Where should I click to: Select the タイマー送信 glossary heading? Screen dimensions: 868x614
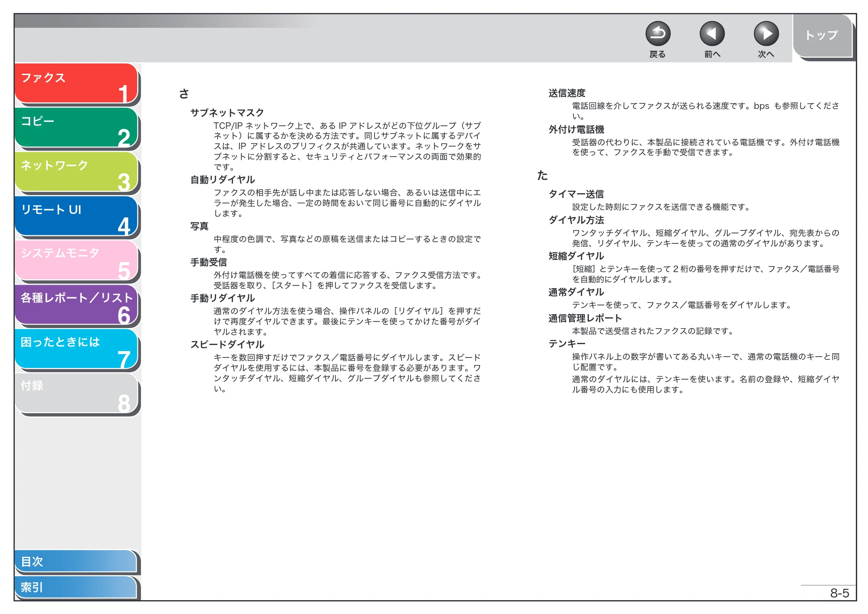coord(576,194)
